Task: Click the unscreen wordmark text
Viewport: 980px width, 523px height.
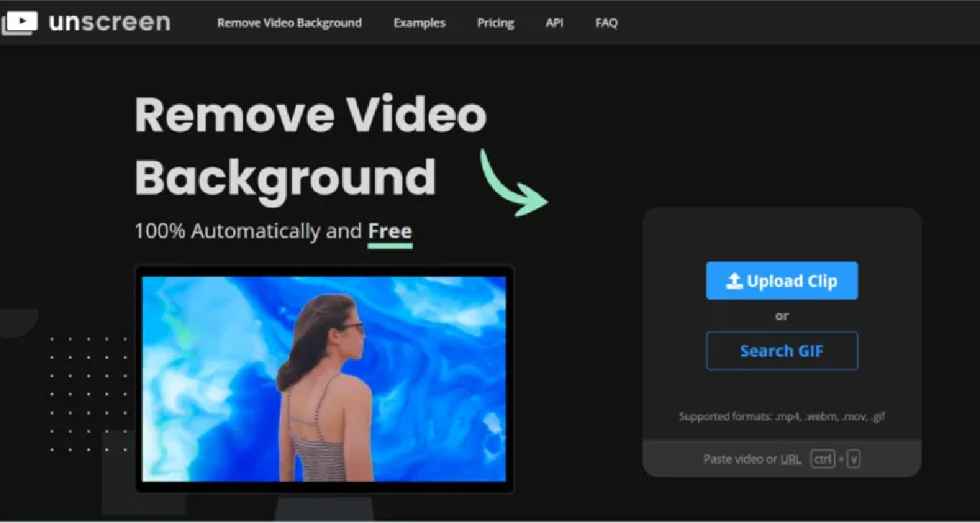Action: 109,22
